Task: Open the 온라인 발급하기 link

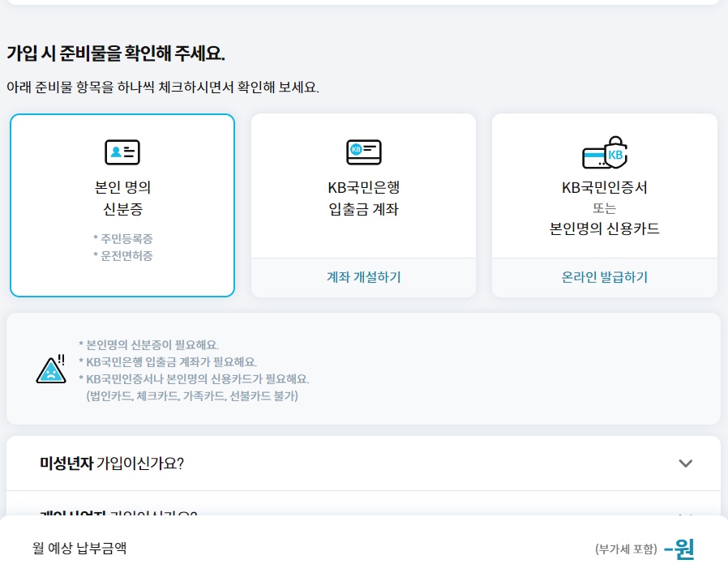Action: point(605,277)
